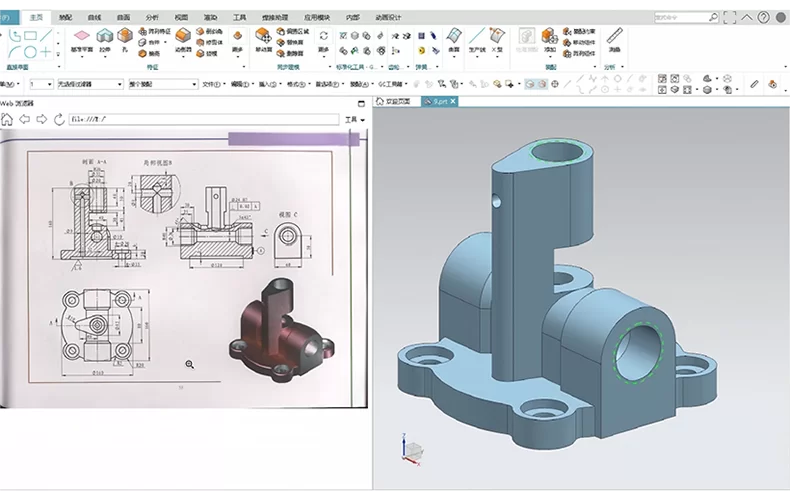Go back in the Web browser panel
The image size is (790, 500).
(x=24, y=119)
